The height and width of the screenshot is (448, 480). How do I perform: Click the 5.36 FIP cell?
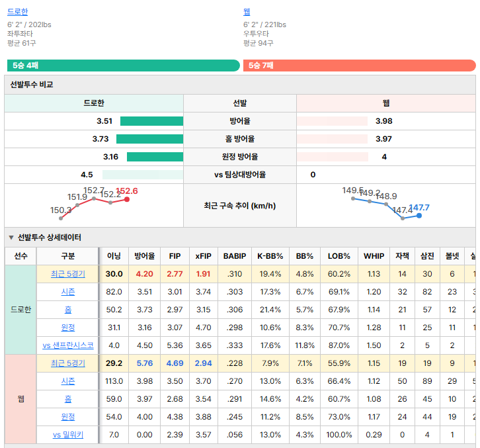coord(175,345)
